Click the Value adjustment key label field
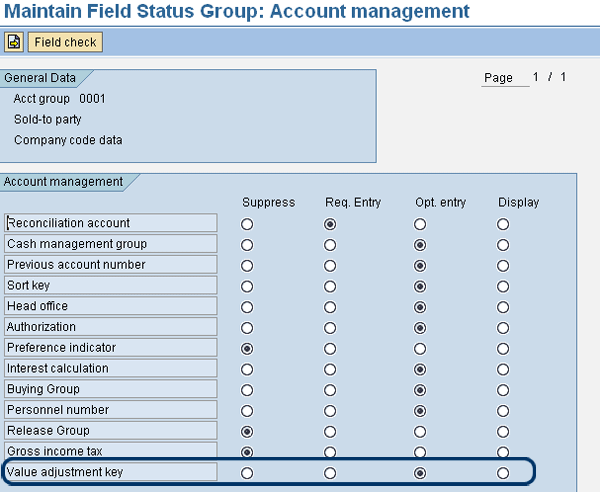The height and width of the screenshot is (492, 600). click(x=110, y=472)
